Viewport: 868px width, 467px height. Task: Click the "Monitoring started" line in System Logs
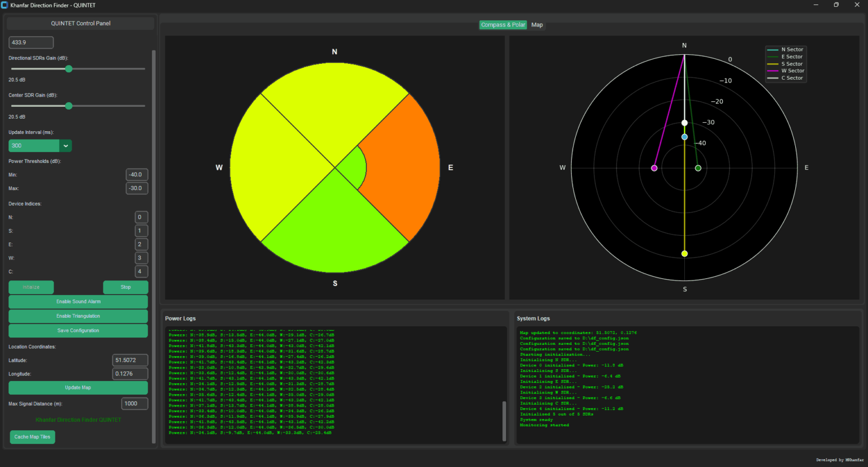tap(544, 425)
